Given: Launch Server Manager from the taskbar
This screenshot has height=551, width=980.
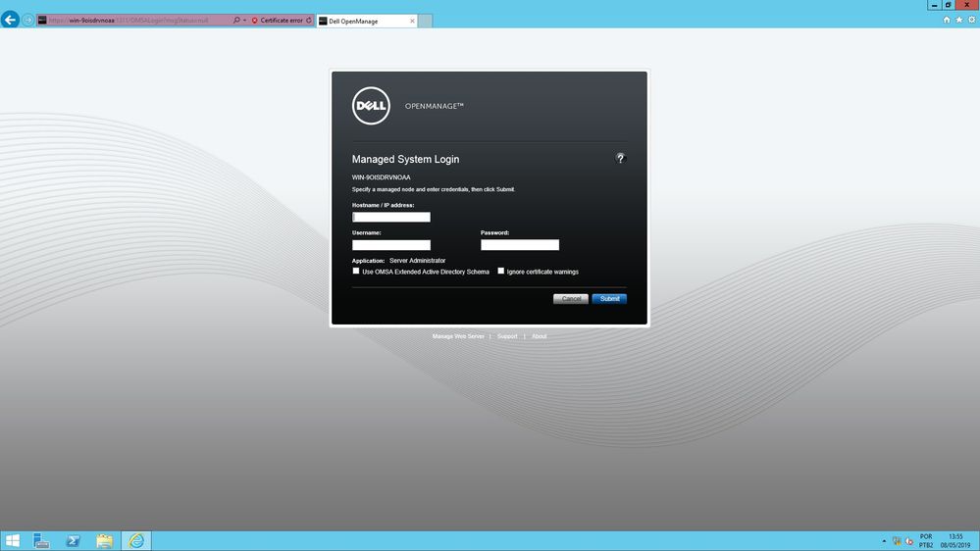Looking at the screenshot, I should click(41, 541).
